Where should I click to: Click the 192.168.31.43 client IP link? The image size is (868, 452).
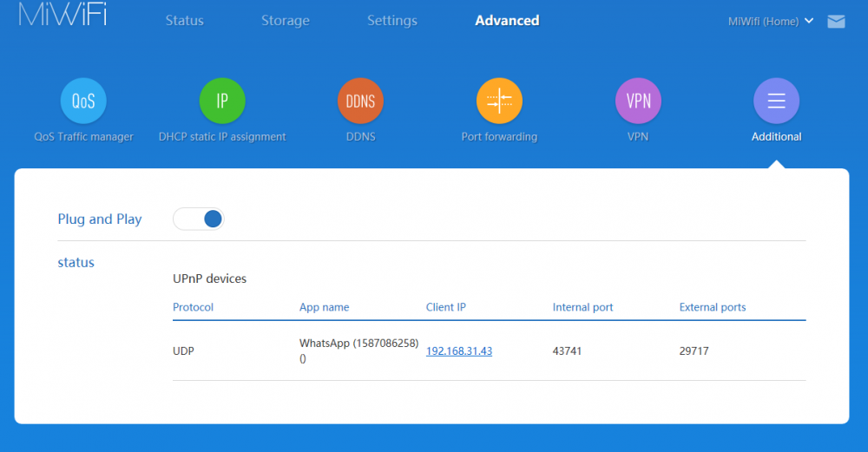click(459, 351)
